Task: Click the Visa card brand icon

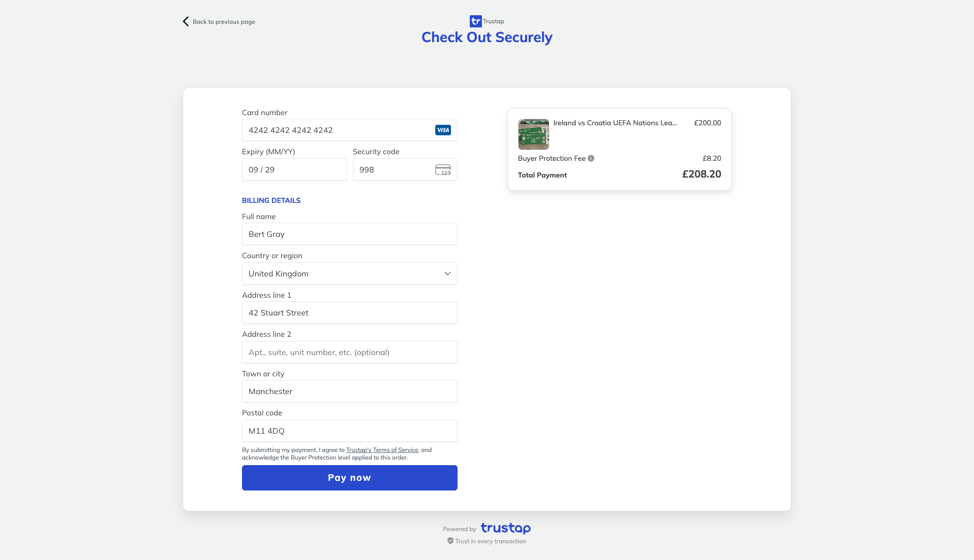Action: click(x=443, y=130)
